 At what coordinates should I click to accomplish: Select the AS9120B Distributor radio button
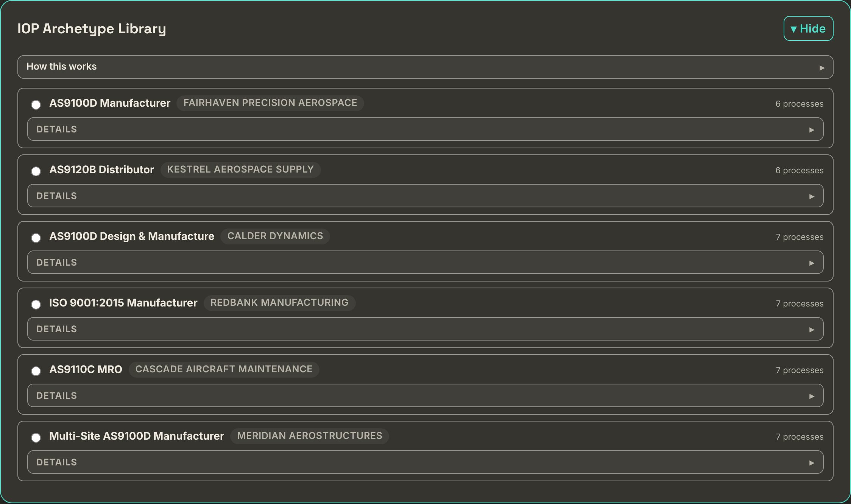36,171
